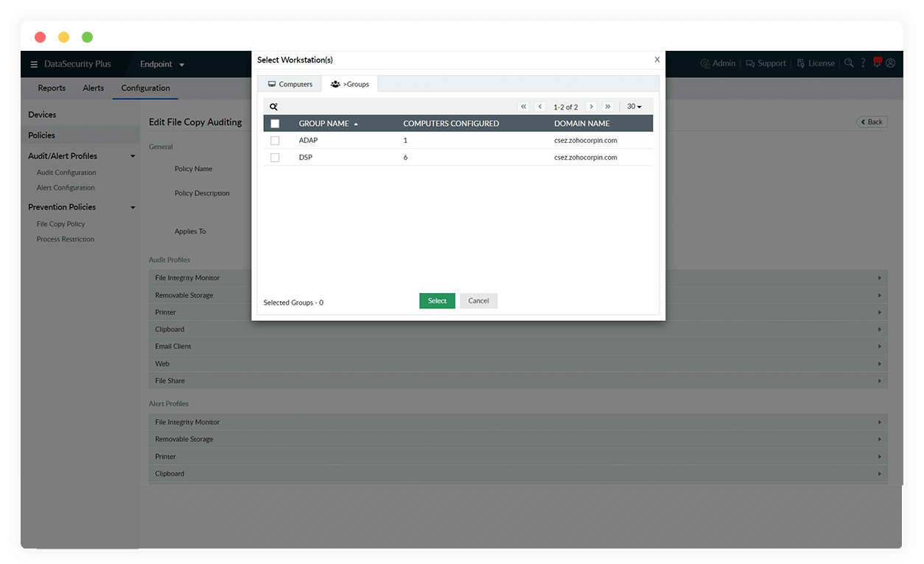Open the Endpoint module dropdown
Image resolution: width=924 pixels, height=564 pixels.
coord(162,64)
